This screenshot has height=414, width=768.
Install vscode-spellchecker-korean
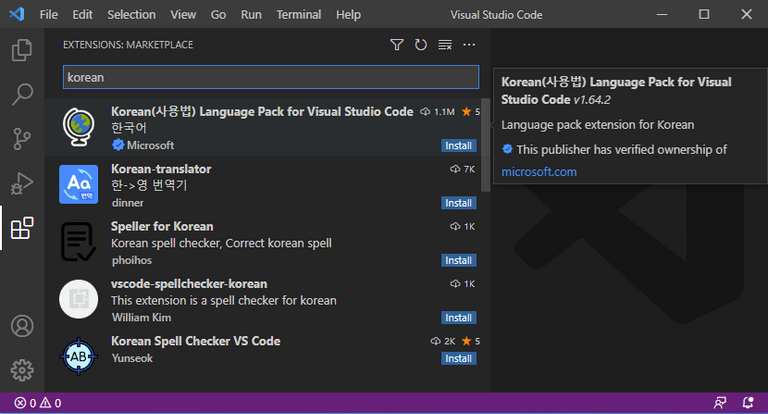(458, 317)
